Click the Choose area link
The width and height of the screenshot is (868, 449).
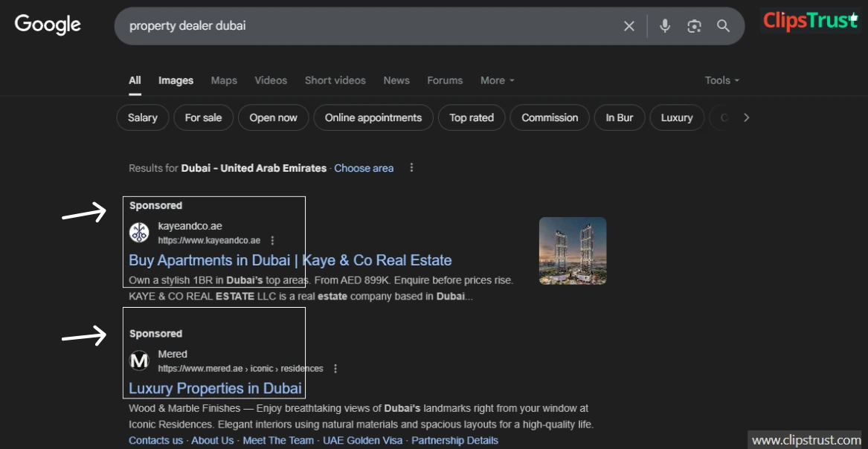[x=364, y=168]
